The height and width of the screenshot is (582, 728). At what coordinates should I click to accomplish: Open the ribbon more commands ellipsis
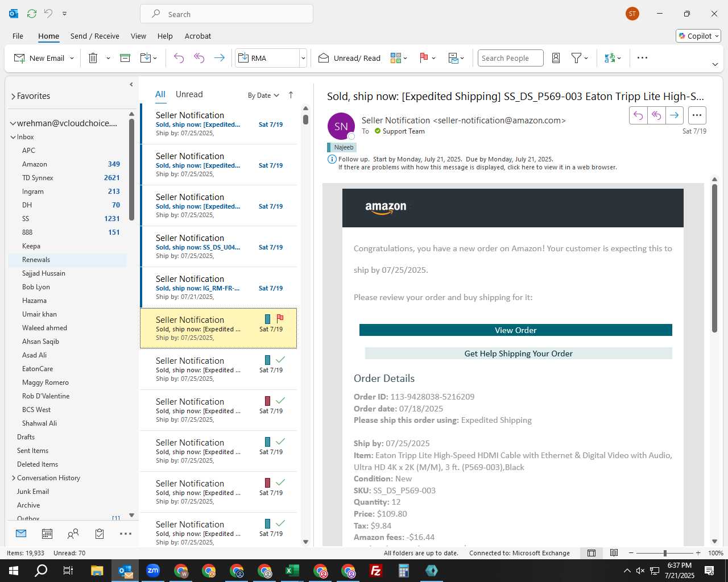pos(642,58)
